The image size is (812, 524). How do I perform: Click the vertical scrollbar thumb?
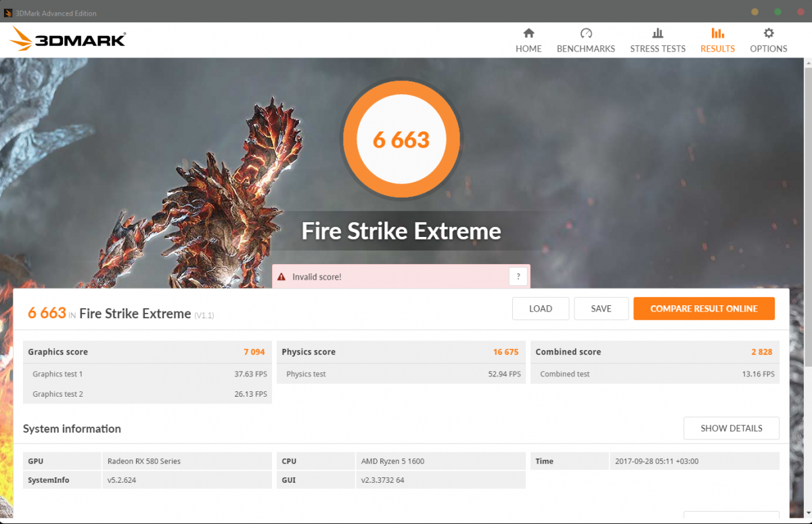point(807,218)
